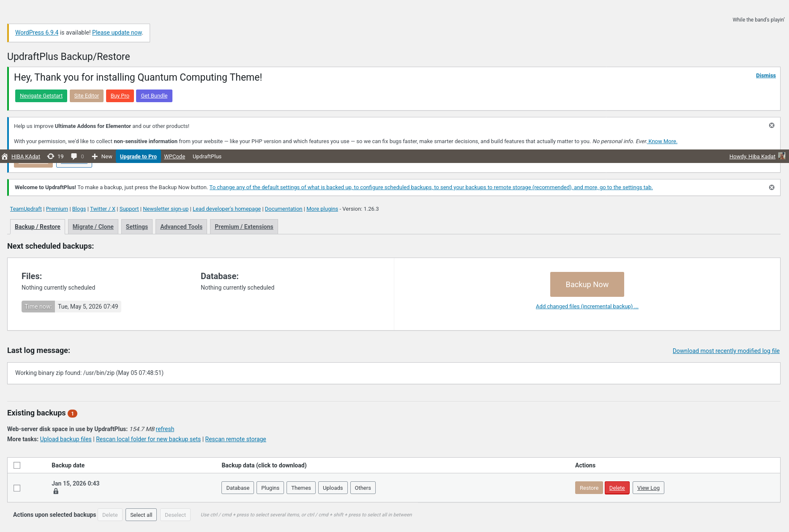789x532 pixels.
Task: Click the More plugins link
Action: [x=322, y=209]
